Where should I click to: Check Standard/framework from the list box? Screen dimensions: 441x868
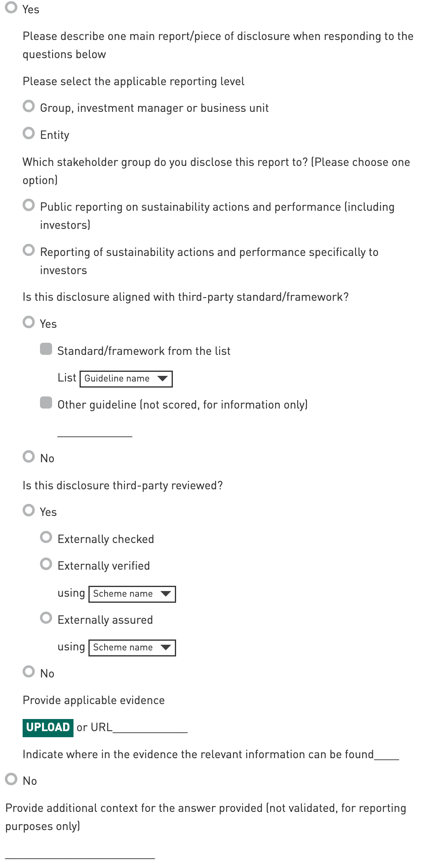pyautogui.click(x=46, y=349)
